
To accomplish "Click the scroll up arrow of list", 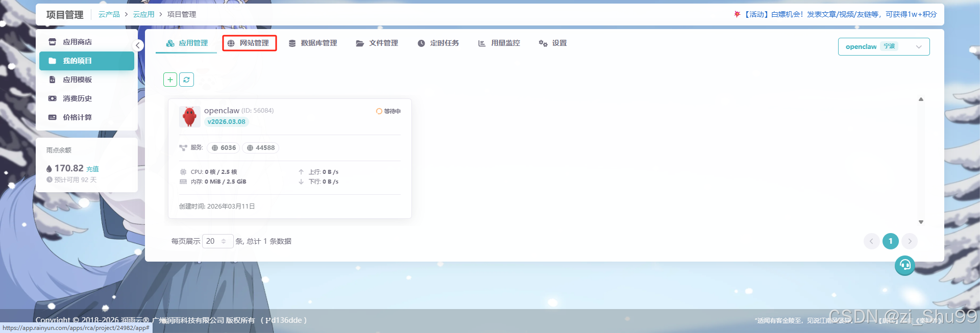I will pyautogui.click(x=921, y=99).
